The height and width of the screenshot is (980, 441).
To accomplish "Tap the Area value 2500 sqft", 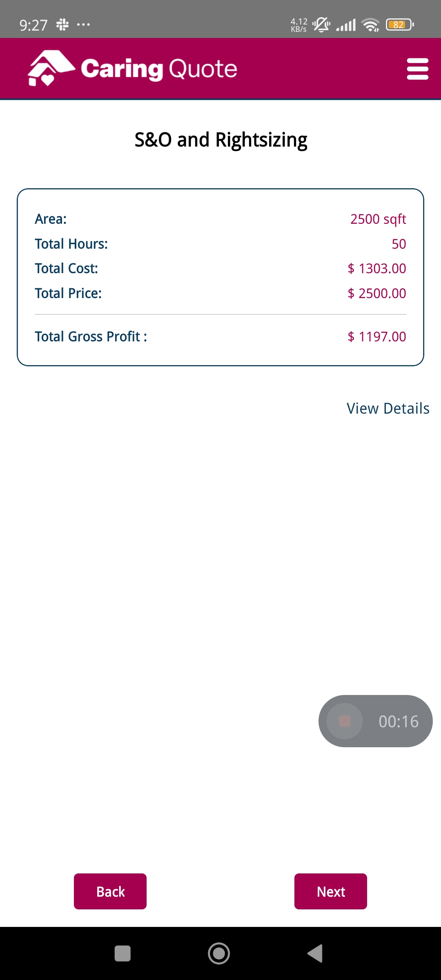I will click(x=378, y=219).
